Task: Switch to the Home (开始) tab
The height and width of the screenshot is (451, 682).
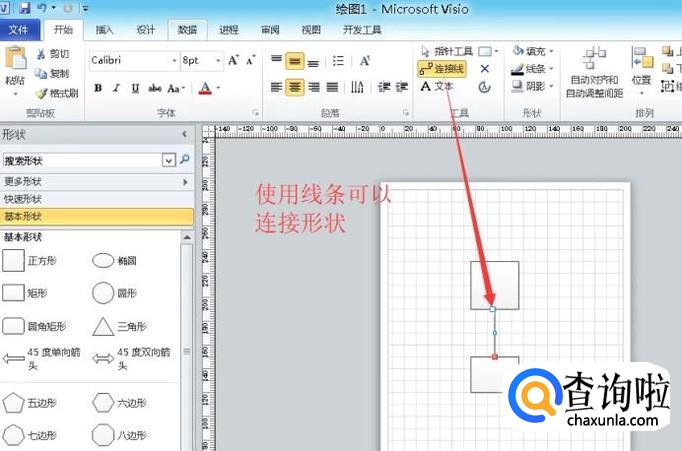Action: click(x=64, y=30)
